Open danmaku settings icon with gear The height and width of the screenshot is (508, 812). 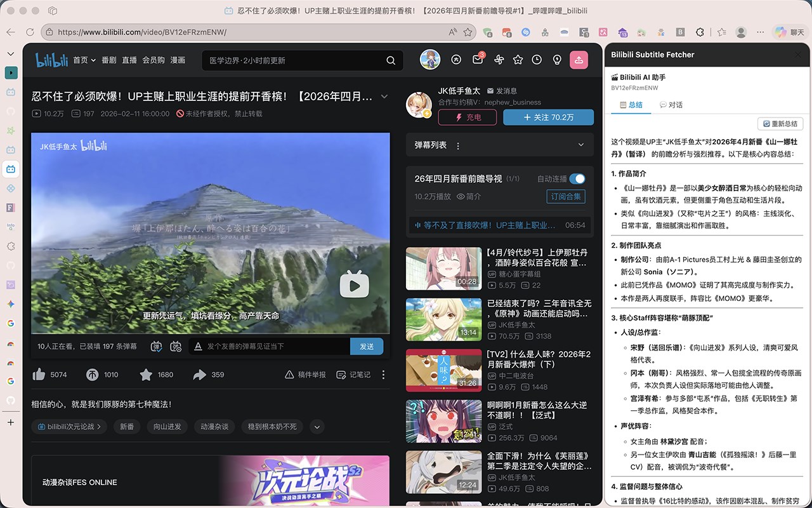tap(176, 346)
